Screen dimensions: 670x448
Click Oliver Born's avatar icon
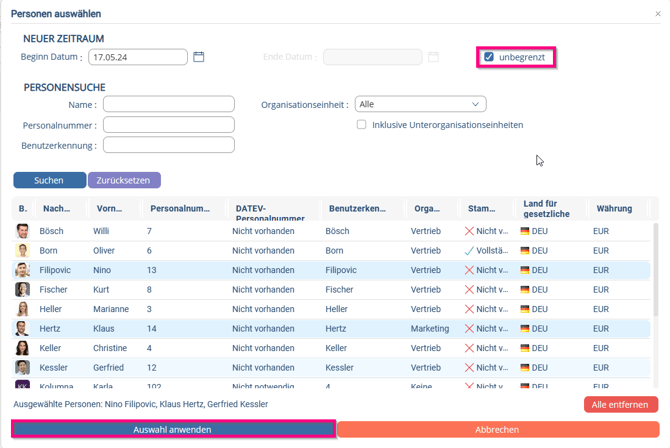point(22,250)
